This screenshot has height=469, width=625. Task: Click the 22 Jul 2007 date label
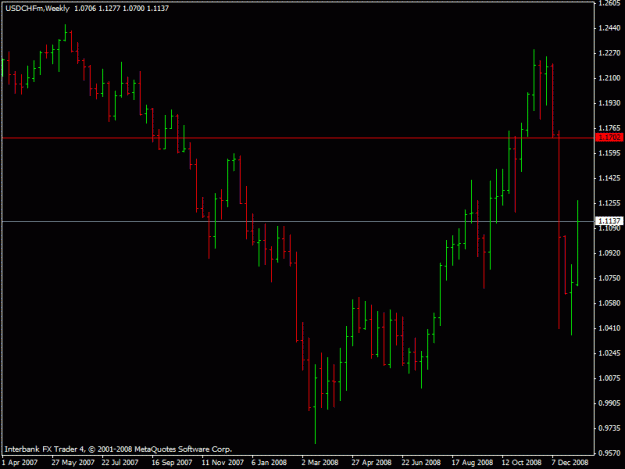120,462
